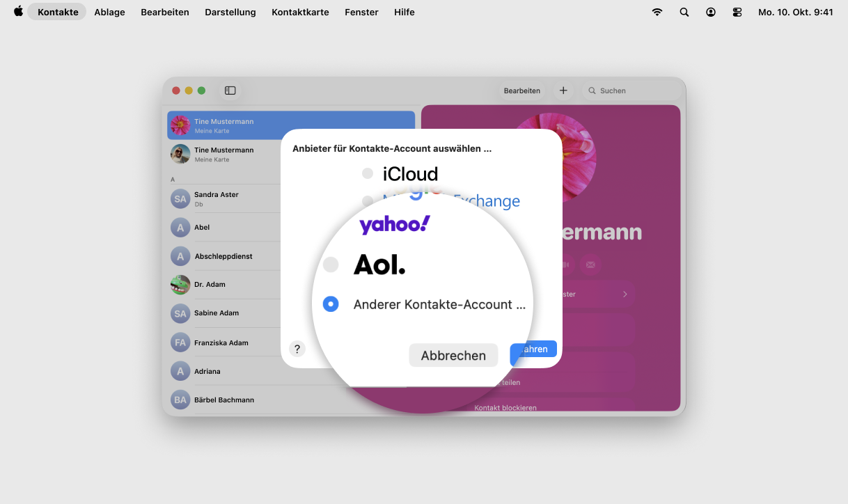Viewport: 848px width, 504px height.
Task: Click the help question mark button
Action: [297, 349]
